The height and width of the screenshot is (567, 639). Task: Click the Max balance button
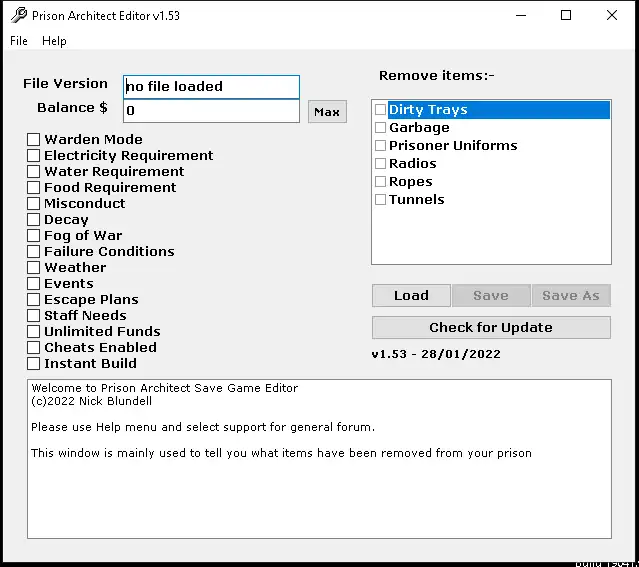pos(327,112)
